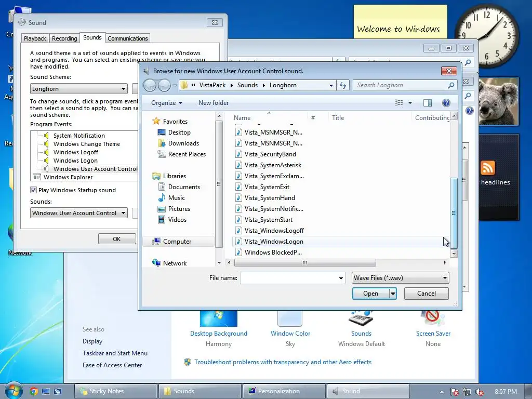Screen dimensions: 532x399
Task: Toggle the preview pane icon
Action: coord(428,103)
